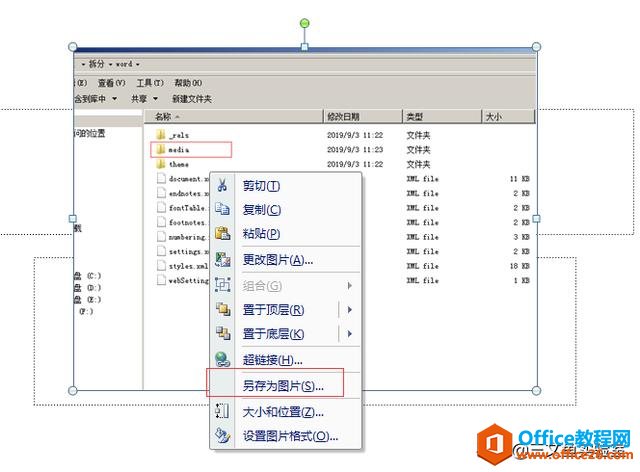Click the Copy icon in context menu

tap(222, 209)
